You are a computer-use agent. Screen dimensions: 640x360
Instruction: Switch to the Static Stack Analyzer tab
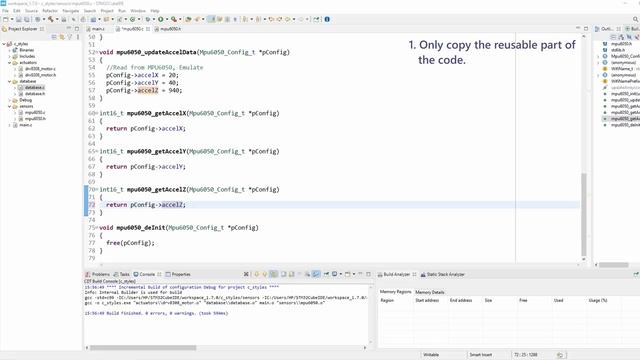pyautogui.click(x=442, y=274)
